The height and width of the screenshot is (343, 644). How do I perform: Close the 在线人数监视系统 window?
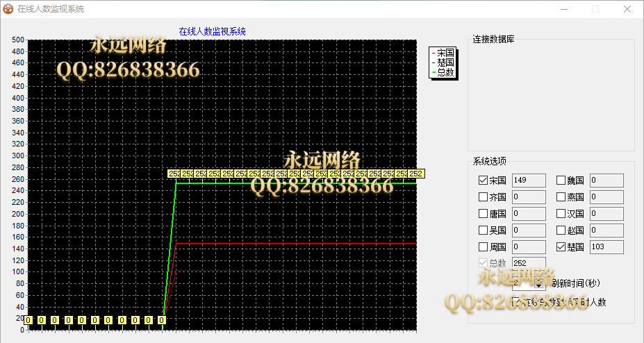pos(627,9)
